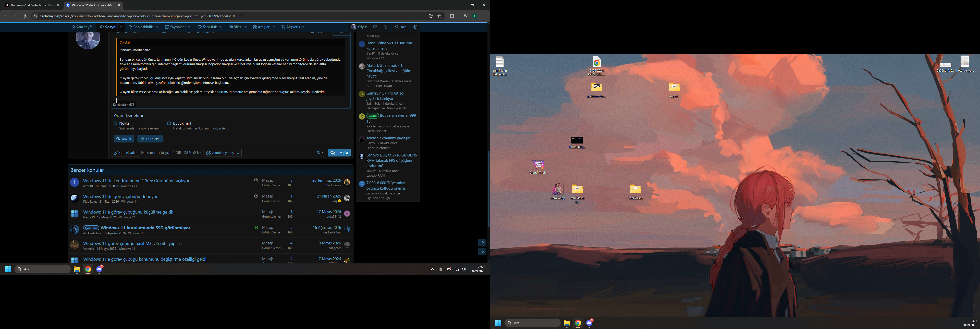Viewport: 980px width, 329px height.
Task: Open Chrome's three-dot menu
Action: [x=484, y=16]
